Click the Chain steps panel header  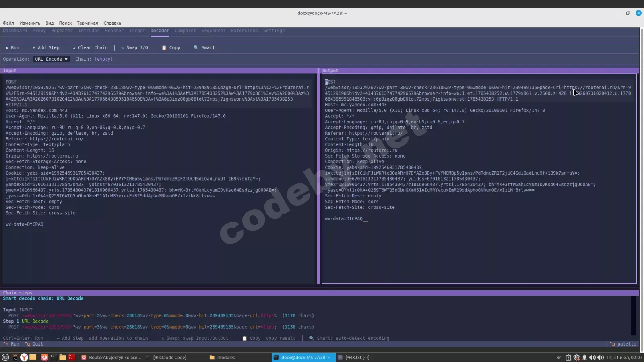[320, 293]
